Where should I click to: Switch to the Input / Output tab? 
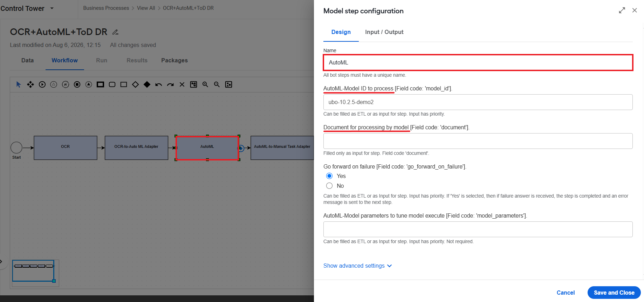[x=384, y=32]
